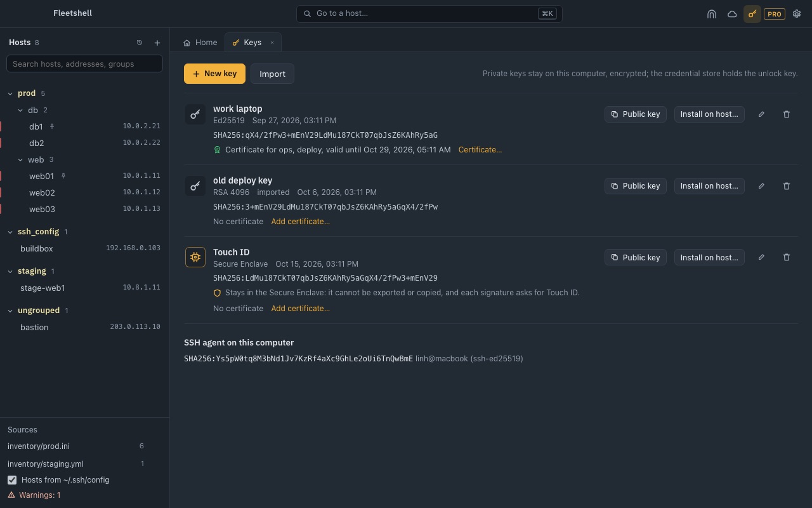Click the PRO badge in the top bar
The image size is (812, 508).
775,14
